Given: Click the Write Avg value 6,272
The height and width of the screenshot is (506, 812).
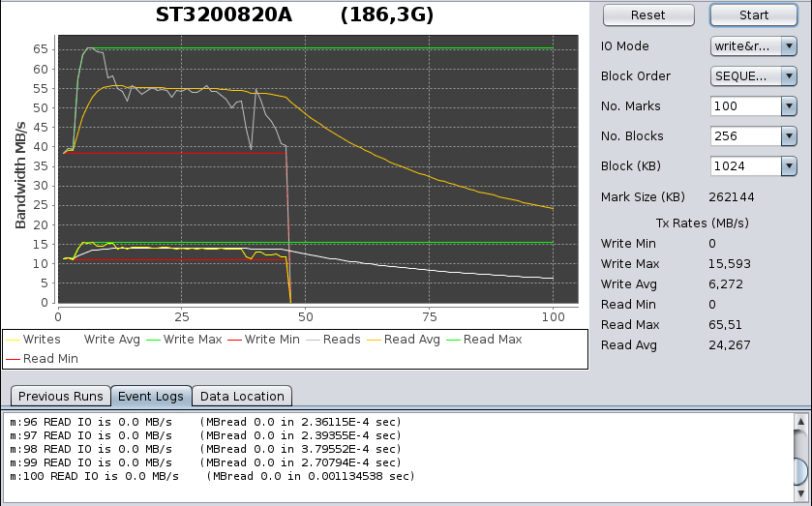Looking at the screenshot, I should 726,284.
